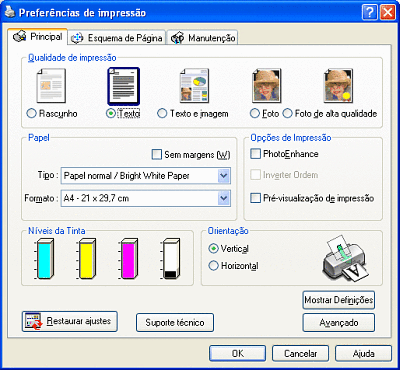Choose the Foto quality picture icon
This screenshot has width=400, height=370.
(267, 86)
